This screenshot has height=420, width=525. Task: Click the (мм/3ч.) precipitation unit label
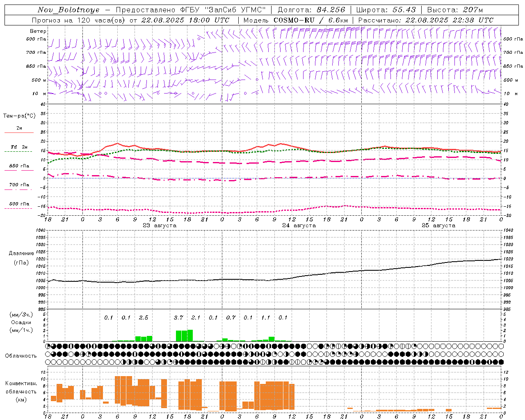[x=21, y=315]
